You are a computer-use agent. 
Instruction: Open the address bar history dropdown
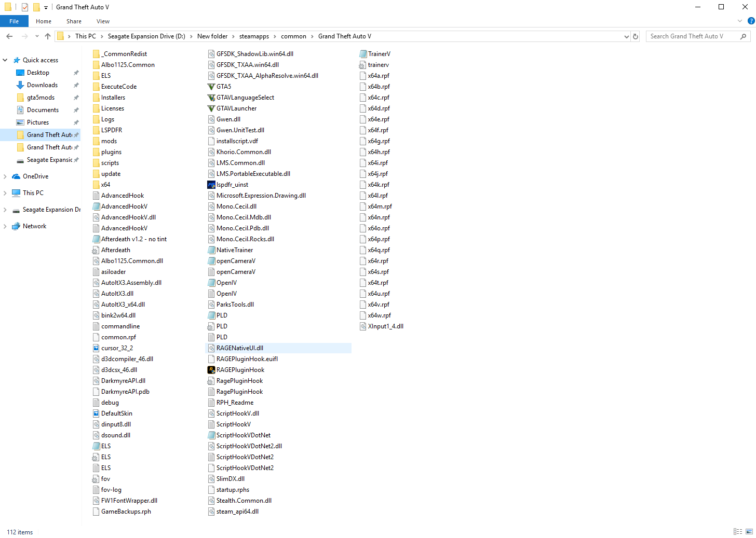click(x=626, y=36)
